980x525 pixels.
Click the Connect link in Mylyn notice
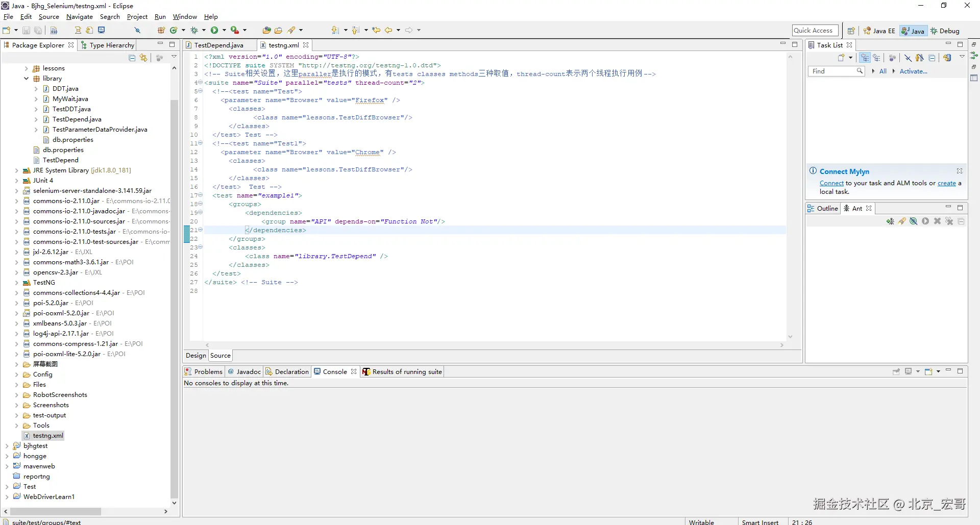(831, 183)
